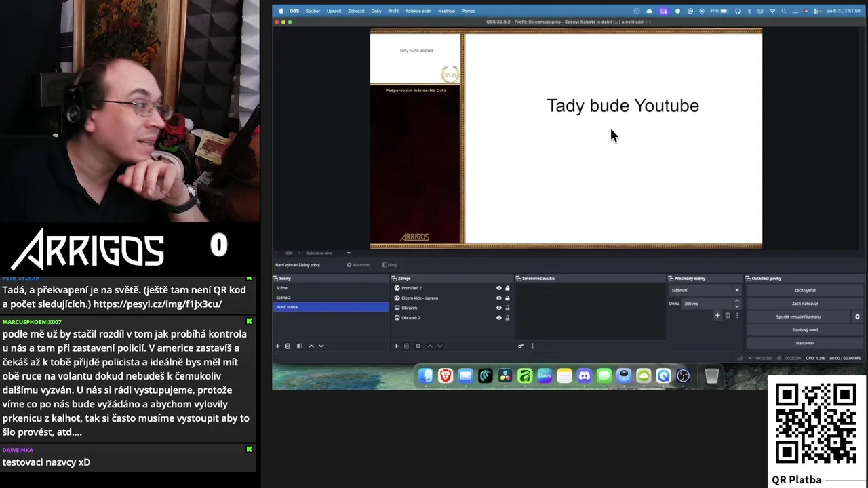Screen dimensions: 868x488
Task: Toggle lock on the Obrázek source
Action: 507,308
